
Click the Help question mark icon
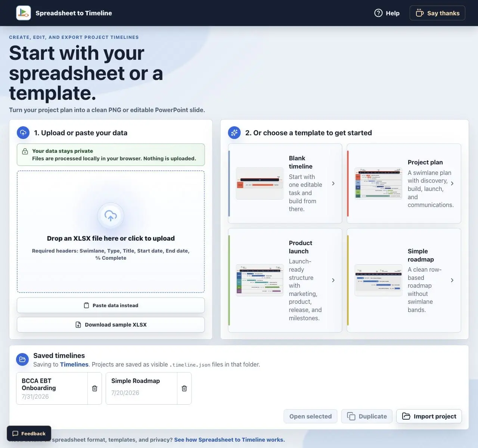coord(378,13)
